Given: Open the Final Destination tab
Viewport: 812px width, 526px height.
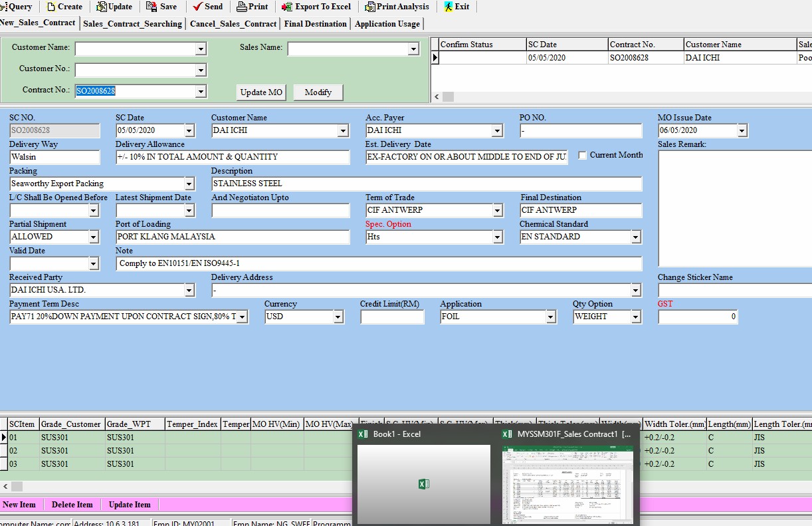Looking at the screenshot, I should pyautogui.click(x=316, y=24).
